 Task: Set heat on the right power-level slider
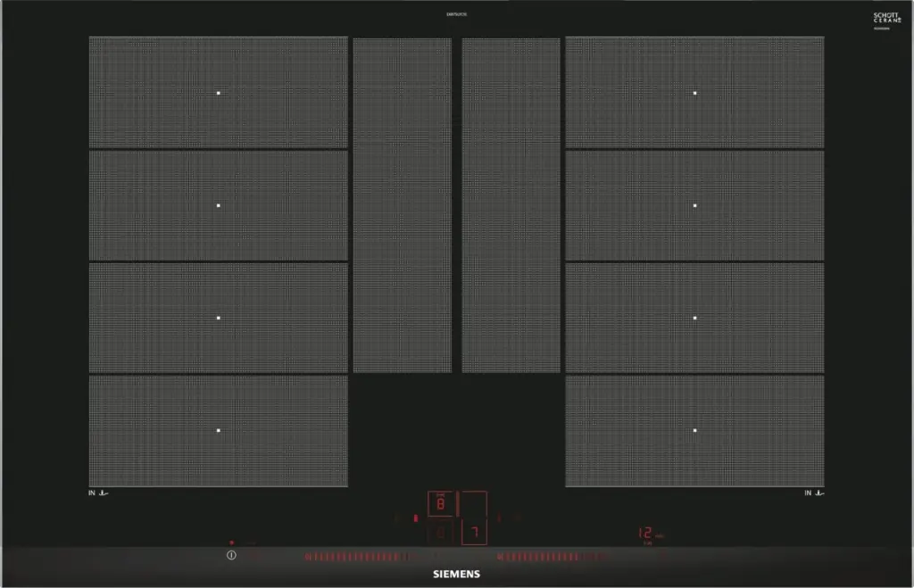pyautogui.click(x=553, y=557)
